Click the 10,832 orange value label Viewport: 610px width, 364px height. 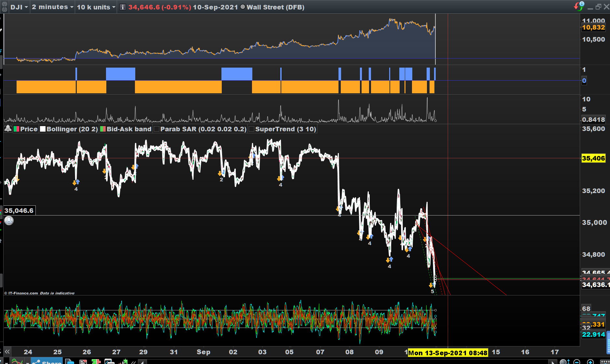pos(593,28)
